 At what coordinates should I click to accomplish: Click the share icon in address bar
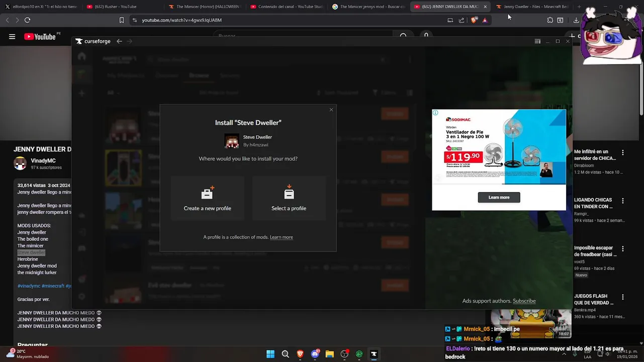pos(462,20)
